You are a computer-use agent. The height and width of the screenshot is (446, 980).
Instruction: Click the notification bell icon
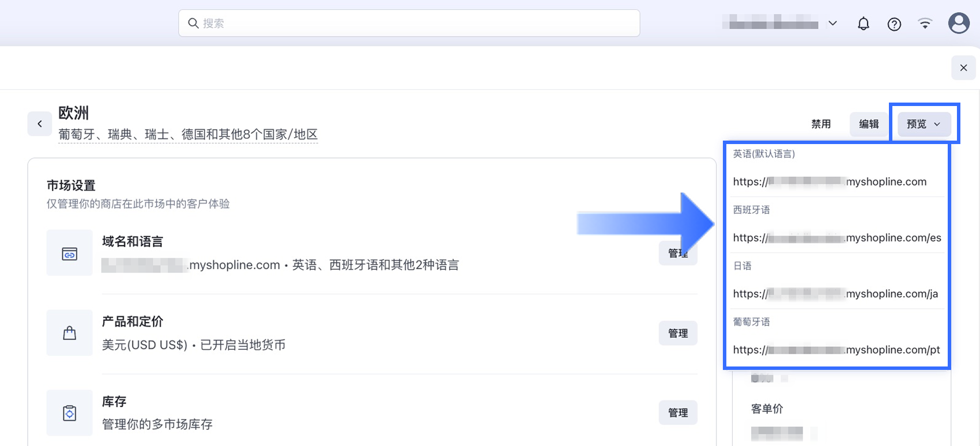863,24
